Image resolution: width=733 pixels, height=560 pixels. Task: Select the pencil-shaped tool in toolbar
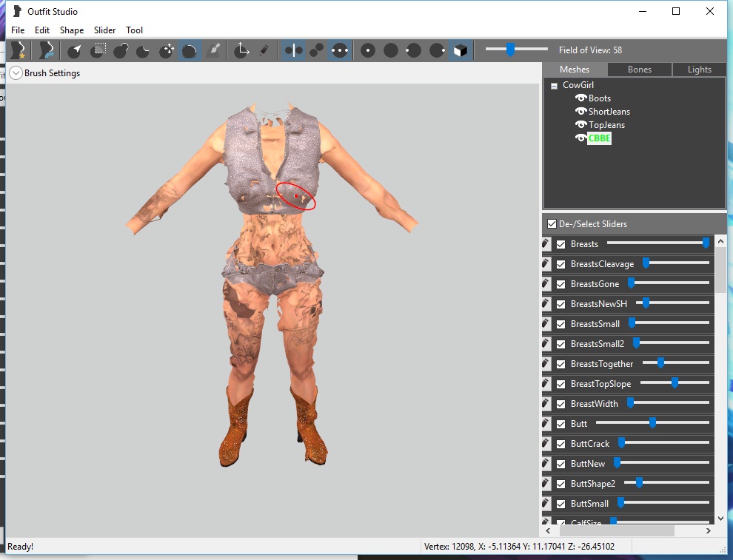click(x=264, y=50)
